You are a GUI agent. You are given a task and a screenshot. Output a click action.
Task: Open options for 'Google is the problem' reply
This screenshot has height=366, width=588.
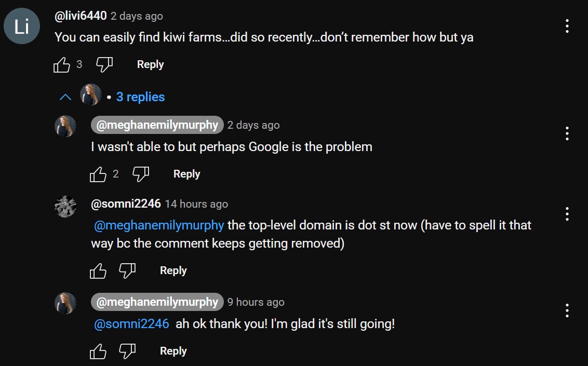point(567,133)
